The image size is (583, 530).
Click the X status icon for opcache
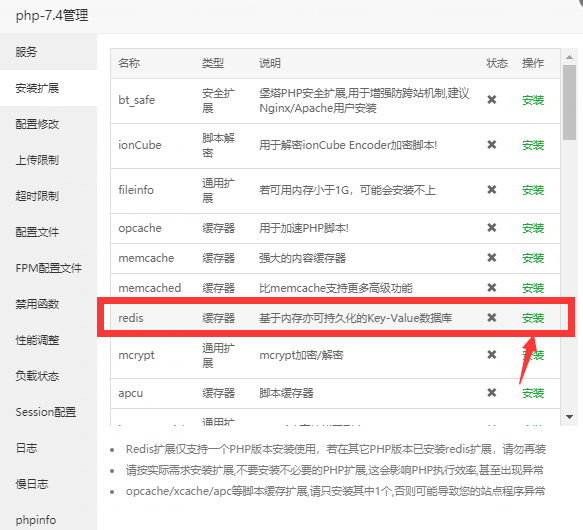pyautogui.click(x=492, y=227)
